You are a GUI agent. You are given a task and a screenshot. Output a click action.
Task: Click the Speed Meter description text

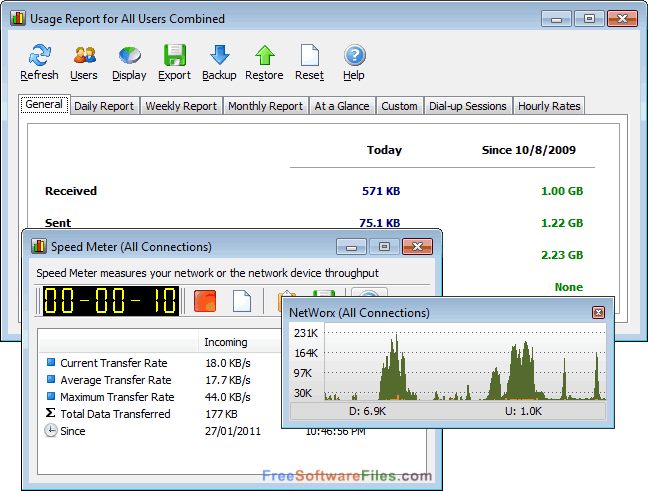click(207, 273)
